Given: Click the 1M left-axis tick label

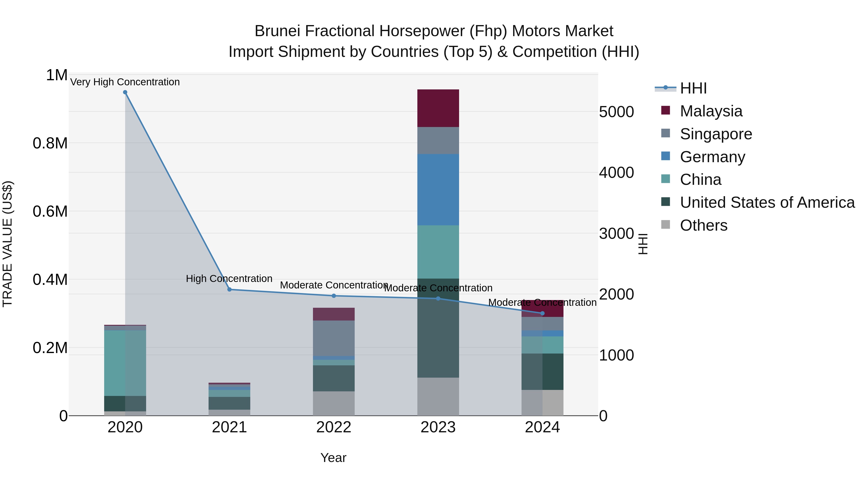Looking at the screenshot, I should 57,75.
